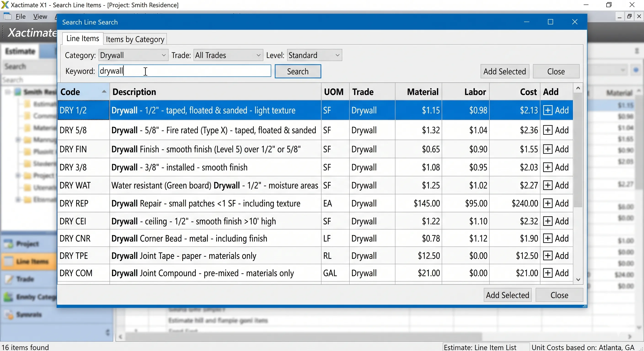Add the DRY FIN smooth finish item

[556, 149]
